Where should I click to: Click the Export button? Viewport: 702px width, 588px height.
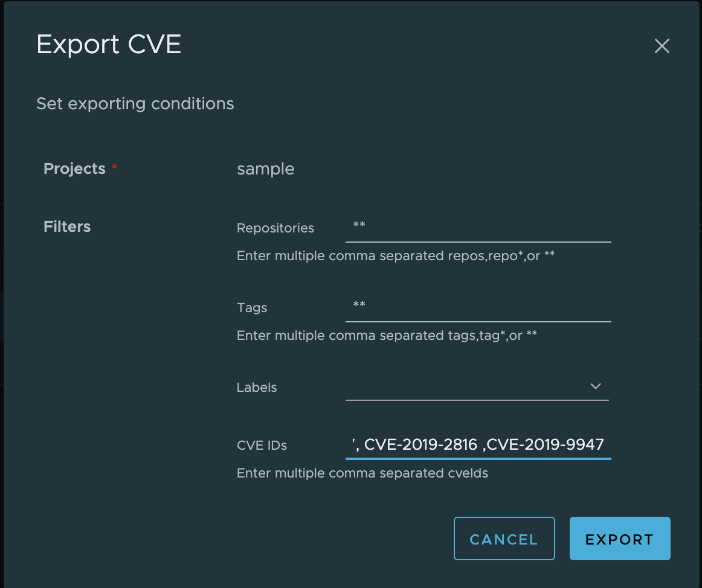(620, 538)
